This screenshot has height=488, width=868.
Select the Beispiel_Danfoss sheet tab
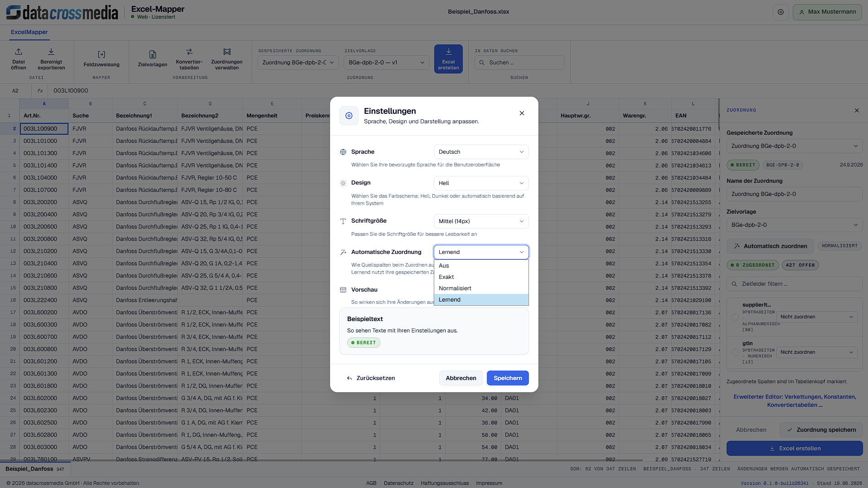(35, 469)
